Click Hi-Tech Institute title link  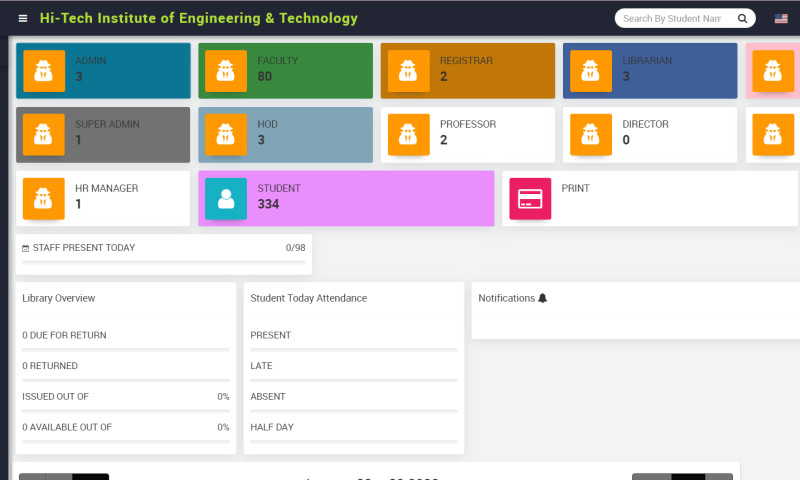(x=198, y=19)
